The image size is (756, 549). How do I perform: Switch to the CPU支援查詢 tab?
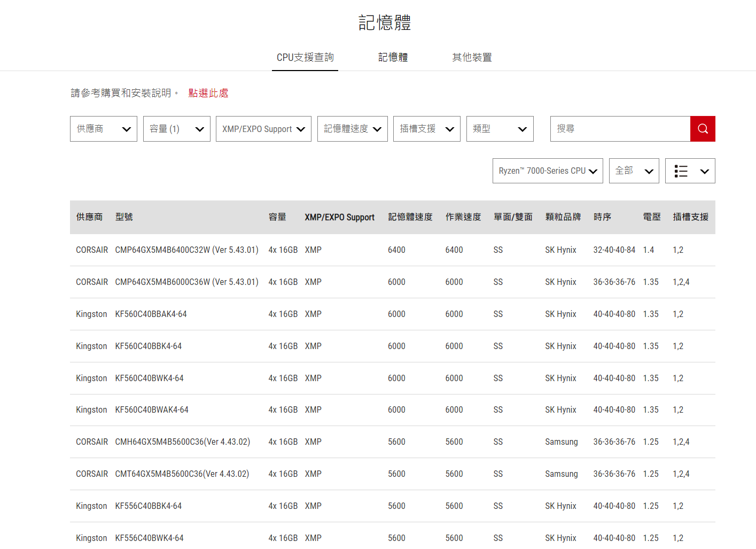pos(305,57)
